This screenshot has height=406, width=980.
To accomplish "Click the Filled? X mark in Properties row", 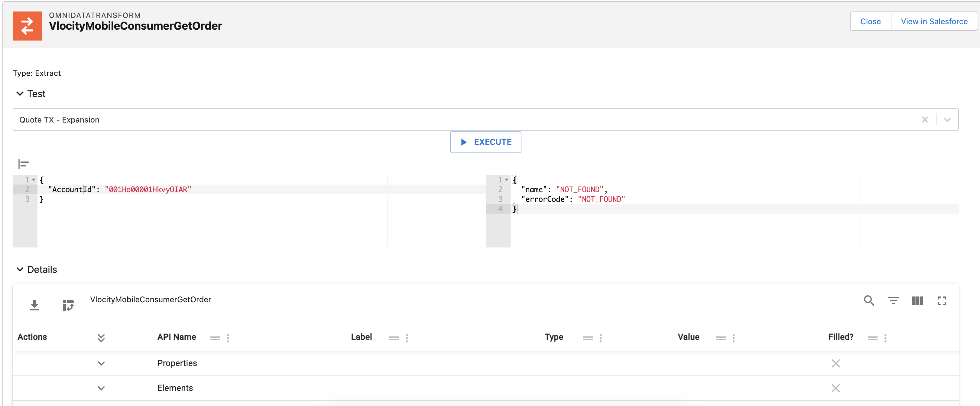I will [836, 363].
